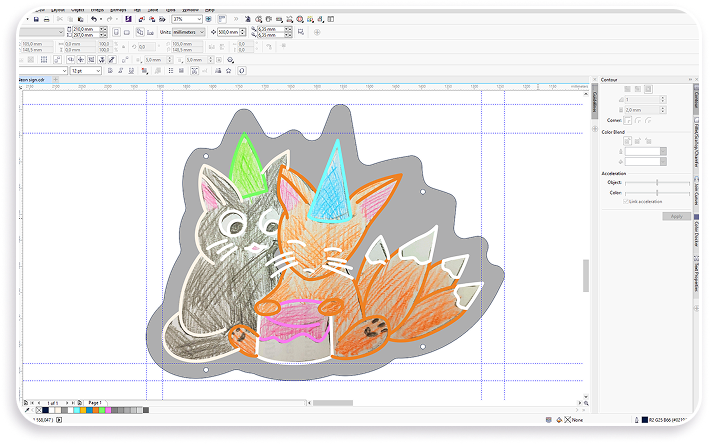
Task: Click the Export icon in the top toolbar
Action: pyautogui.click(x=152, y=19)
